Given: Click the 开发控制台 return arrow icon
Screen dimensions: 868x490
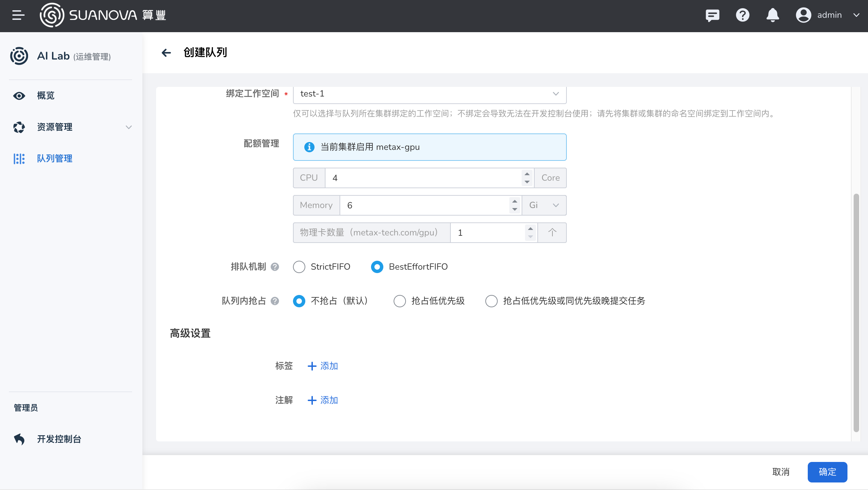Looking at the screenshot, I should [19, 439].
